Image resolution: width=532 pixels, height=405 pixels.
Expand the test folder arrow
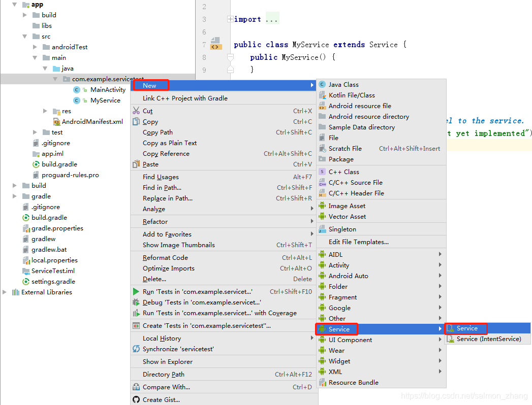click(x=35, y=132)
